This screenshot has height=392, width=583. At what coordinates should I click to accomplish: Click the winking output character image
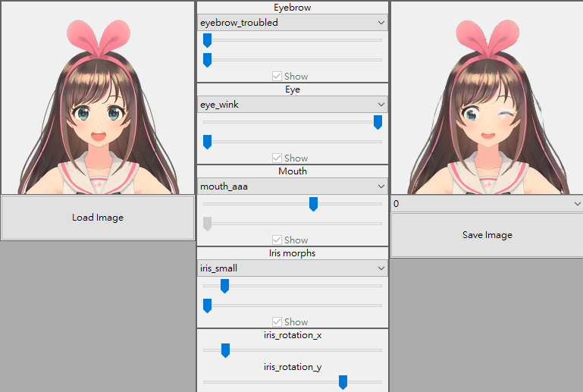tap(487, 98)
